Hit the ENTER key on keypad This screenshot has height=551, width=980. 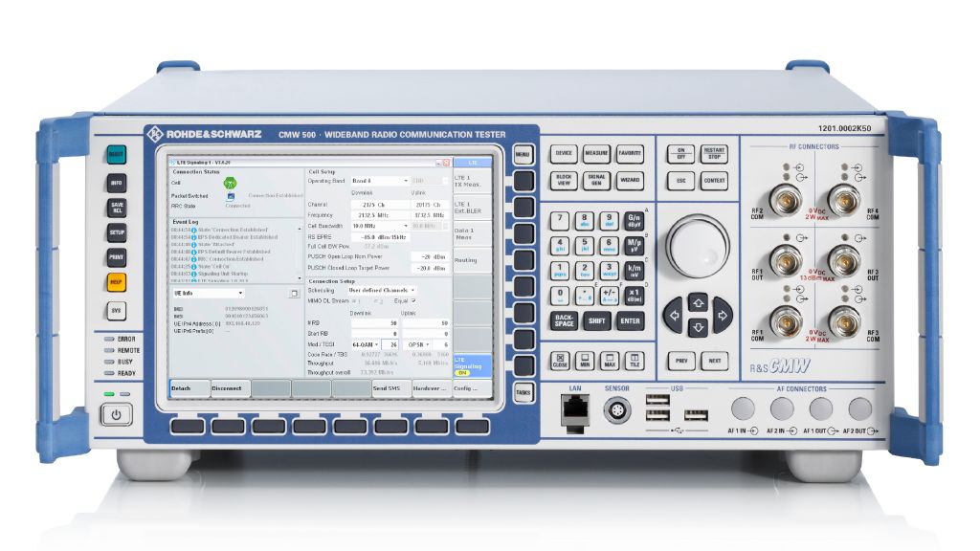tap(630, 321)
